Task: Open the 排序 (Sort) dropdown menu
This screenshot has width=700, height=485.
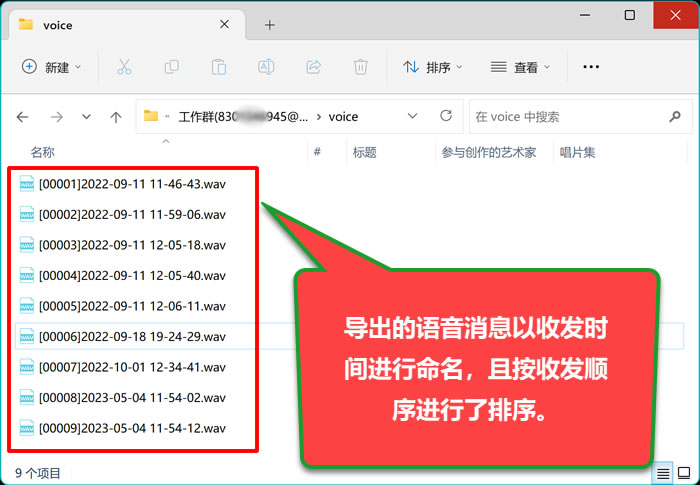Action: pos(433,67)
